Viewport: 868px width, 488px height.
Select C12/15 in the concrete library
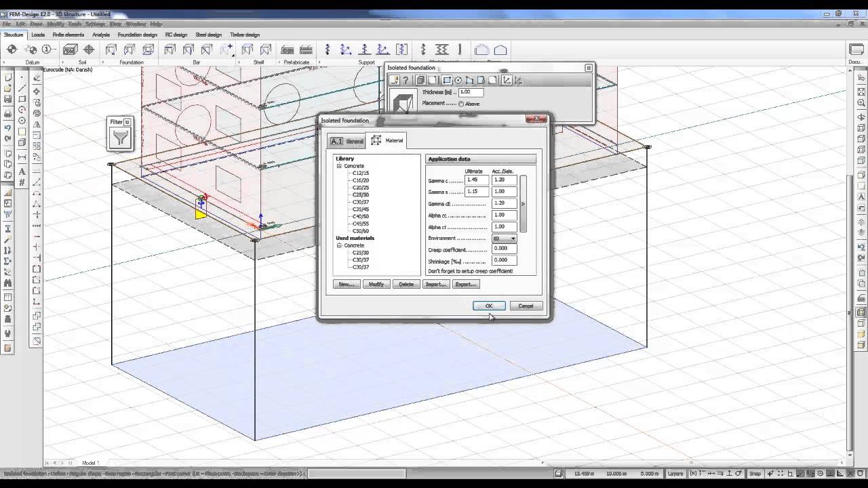[x=361, y=173]
